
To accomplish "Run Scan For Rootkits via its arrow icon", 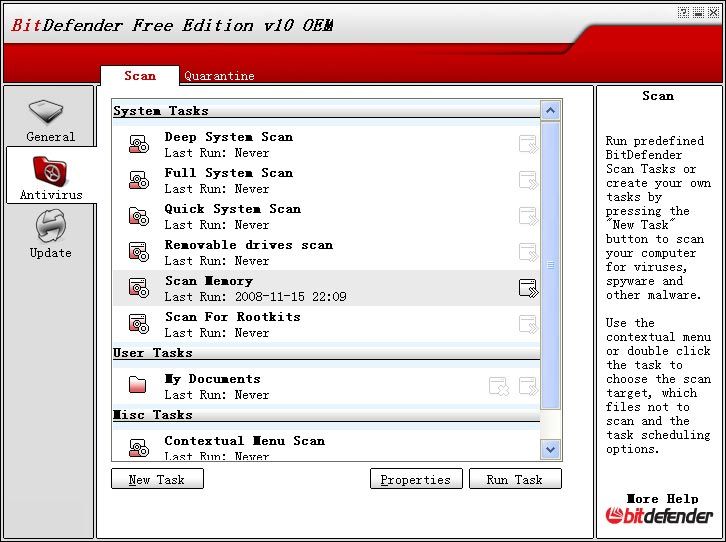I will (528, 324).
